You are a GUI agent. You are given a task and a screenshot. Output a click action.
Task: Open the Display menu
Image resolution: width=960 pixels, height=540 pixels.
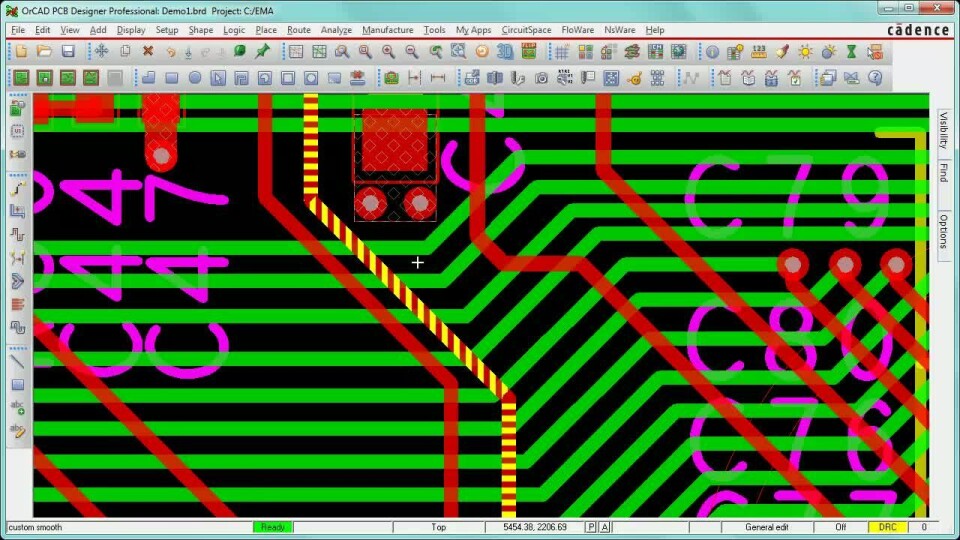(x=131, y=30)
